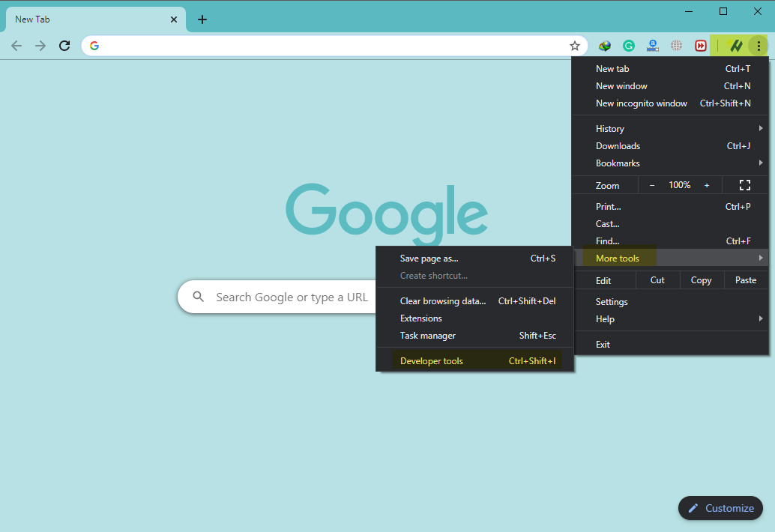Viewport: 775px width, 532px height.
Task: Choose Find... from the menu
Action: 670,241
